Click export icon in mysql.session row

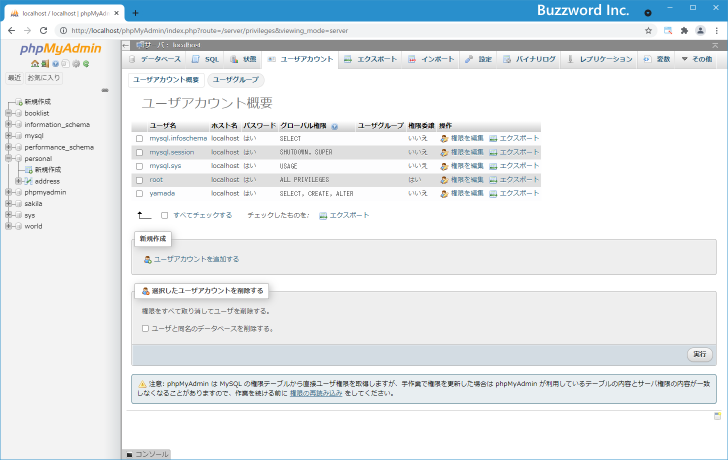493,152
